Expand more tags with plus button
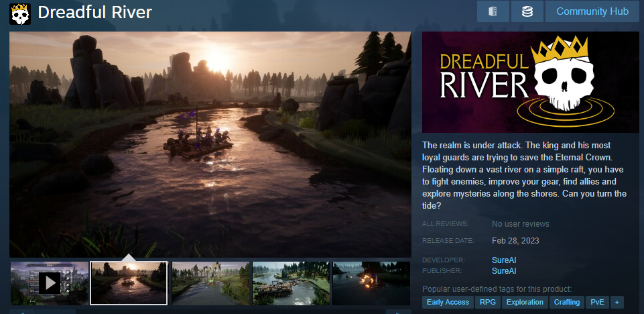The width and height of the screenshot is (644, 314). click(x=617, y=302)
